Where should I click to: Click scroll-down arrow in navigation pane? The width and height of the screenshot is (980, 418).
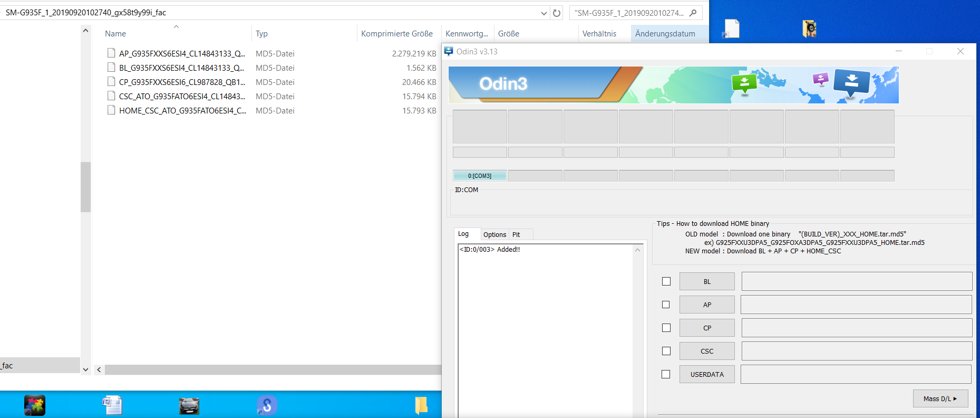(86, 369)
